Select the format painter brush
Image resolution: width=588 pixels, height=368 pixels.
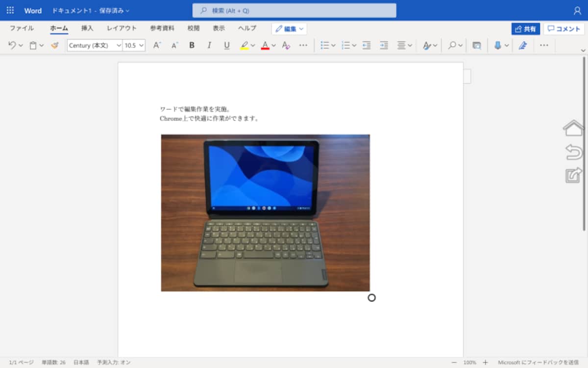click(54, 45)
